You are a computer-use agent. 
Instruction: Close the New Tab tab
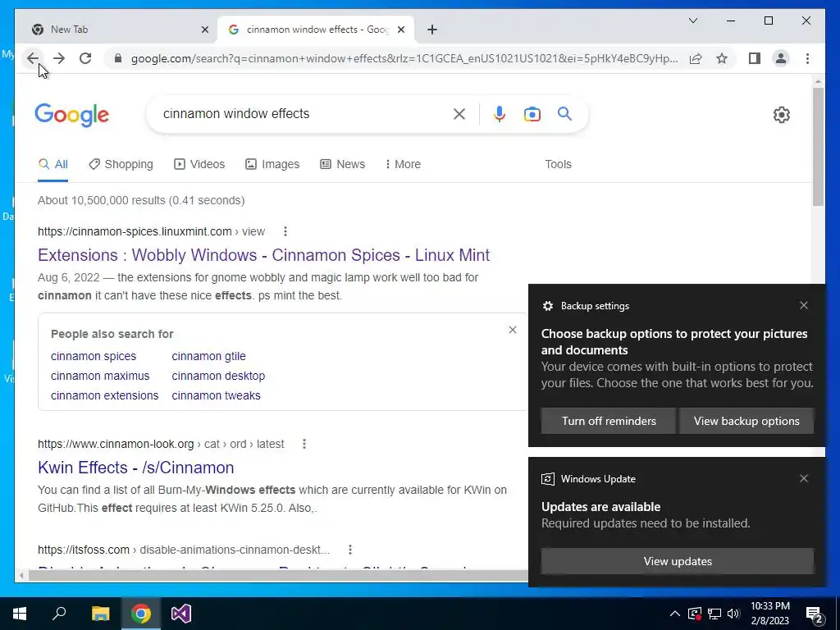(204, 30)
